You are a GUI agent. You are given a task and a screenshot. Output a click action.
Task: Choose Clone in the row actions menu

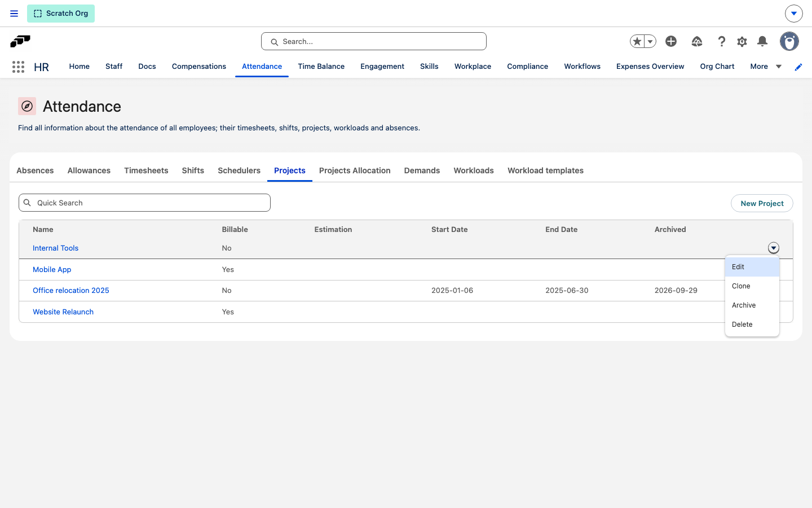click(752, 286)
